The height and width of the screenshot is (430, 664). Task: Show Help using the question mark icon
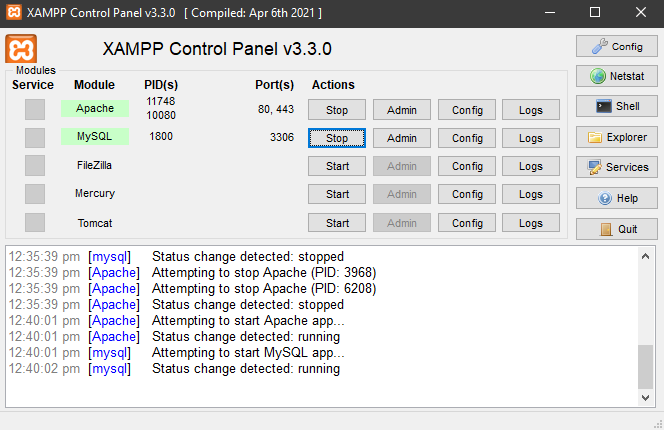(617, 198)
